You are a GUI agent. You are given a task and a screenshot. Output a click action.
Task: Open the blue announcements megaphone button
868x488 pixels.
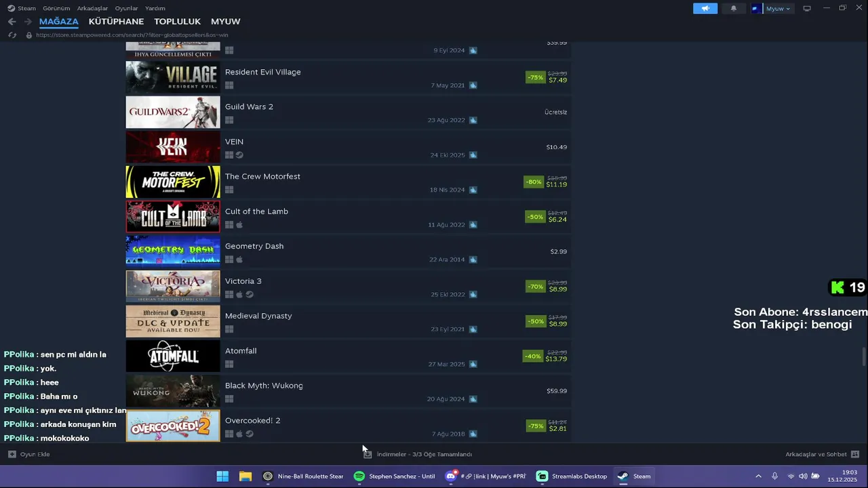(705, 8)
